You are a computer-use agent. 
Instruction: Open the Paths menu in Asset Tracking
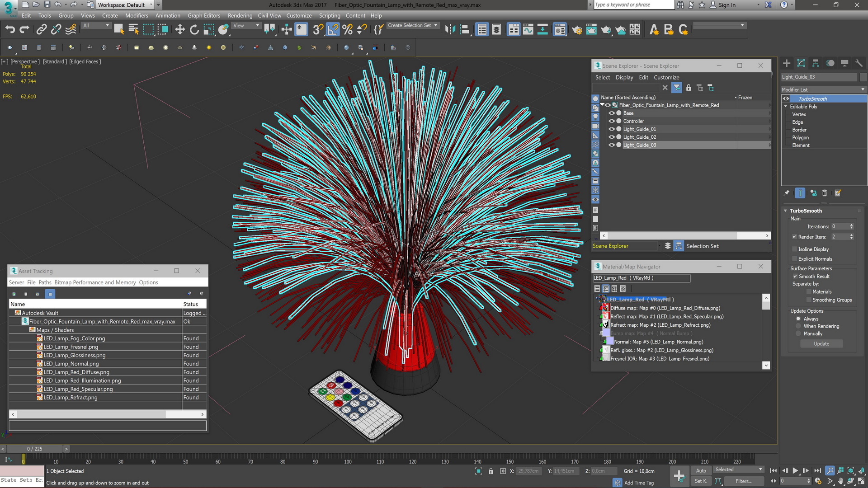pyautogui.click(x=45, y=282)
